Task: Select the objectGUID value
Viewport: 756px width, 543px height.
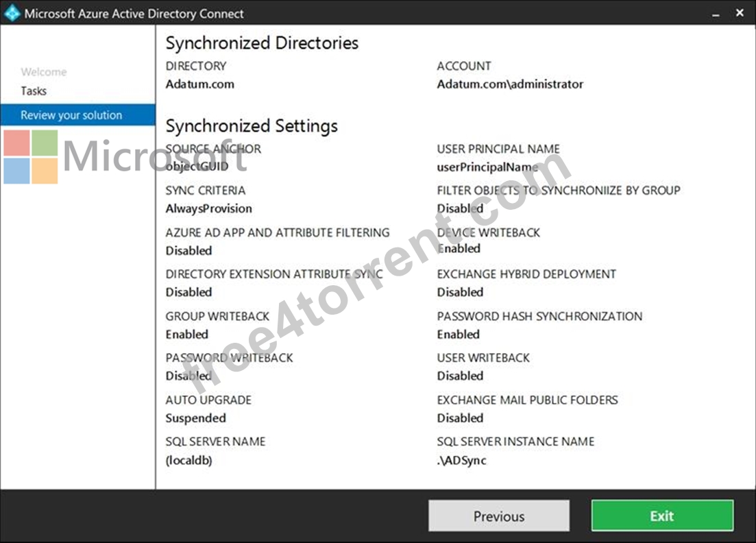Action: (x=197, y=167)
